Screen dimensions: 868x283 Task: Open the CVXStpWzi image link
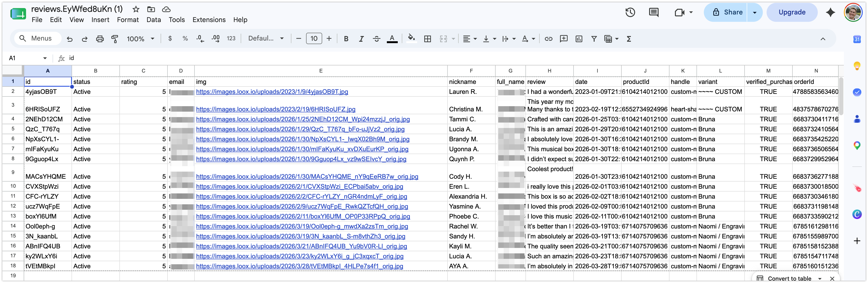[299, 187]
